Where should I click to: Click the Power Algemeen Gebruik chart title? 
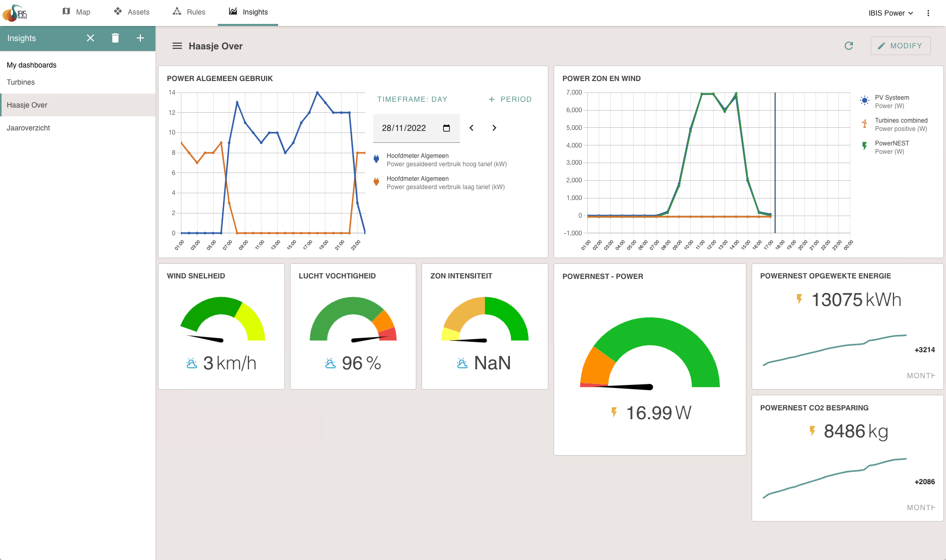click(220, 78)
